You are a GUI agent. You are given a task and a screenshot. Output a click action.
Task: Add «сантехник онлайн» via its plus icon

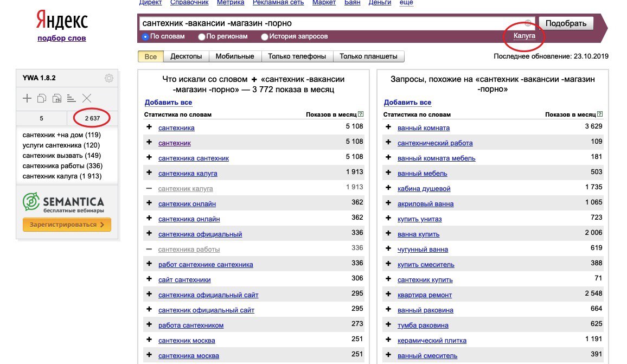click(x=149, y=203)
